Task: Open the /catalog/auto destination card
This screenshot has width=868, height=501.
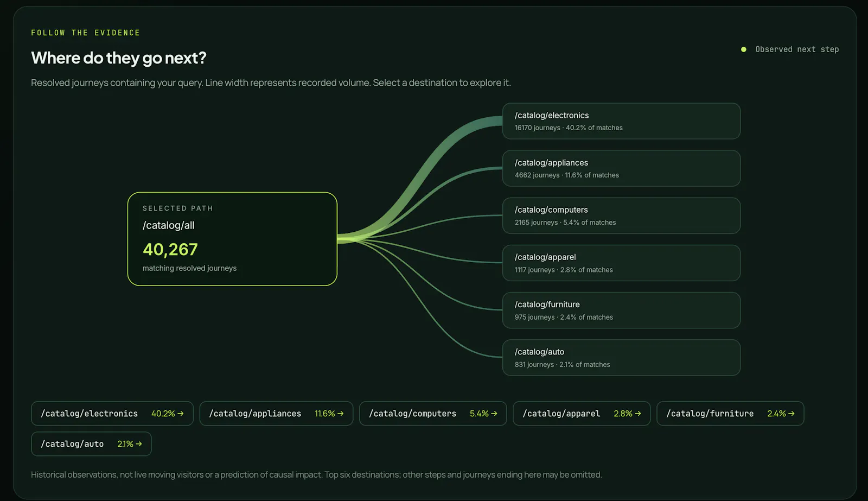Action: click(x=621, y=357)
